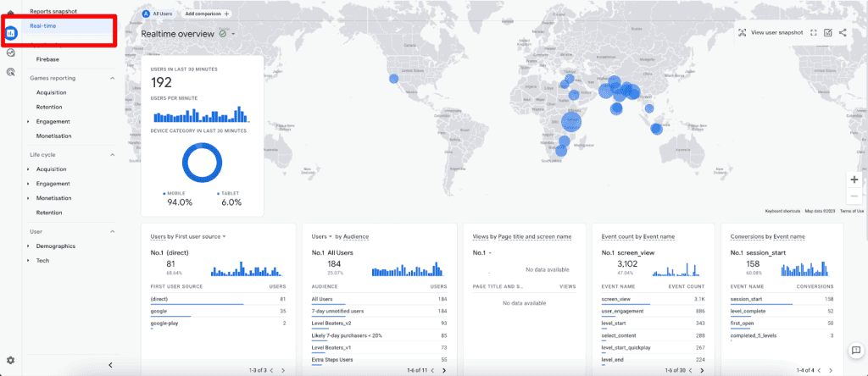Zoom out on the map
The image size is (868, 376).
pyautogui.click(x=854, y=196)
